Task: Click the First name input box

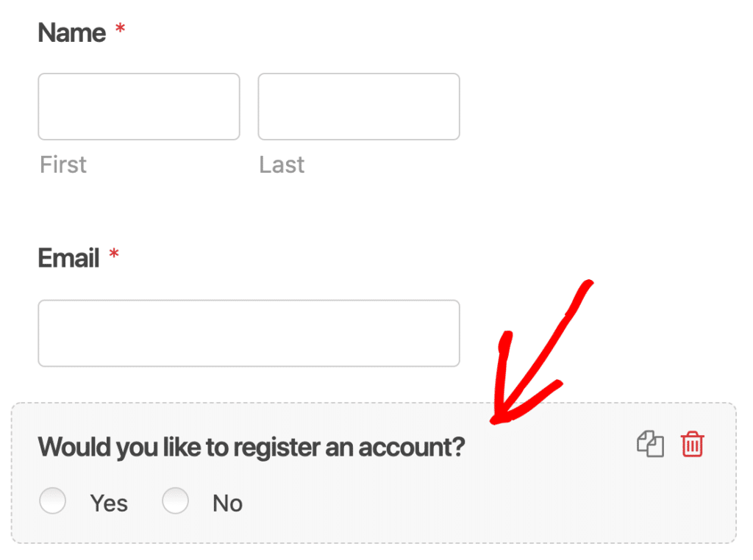Action: [x=138, y=106]
